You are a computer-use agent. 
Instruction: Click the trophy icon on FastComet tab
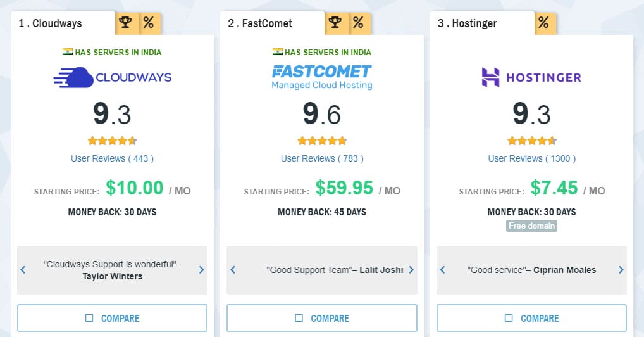(x=335, y=23)
